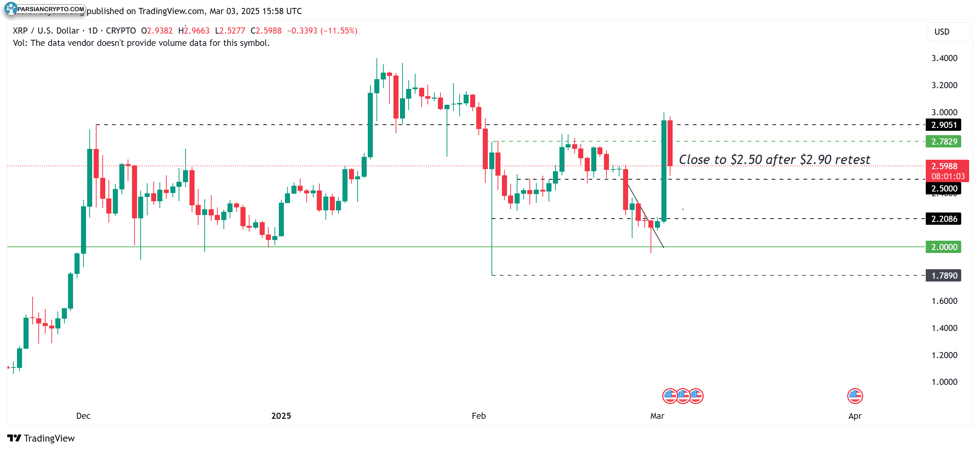Viewport: 980px width, 451px height.
Task: Click the leftmost March US flag event icon
Action: 670,396
